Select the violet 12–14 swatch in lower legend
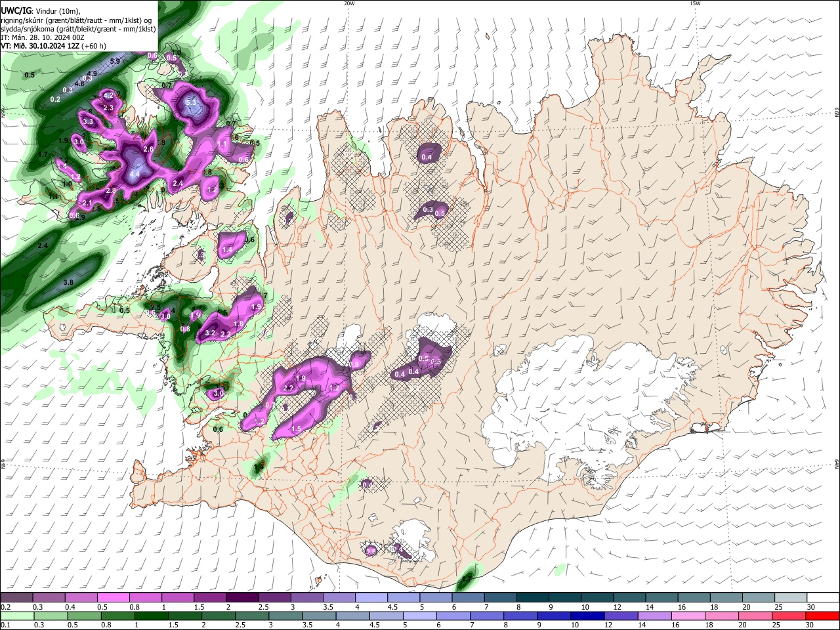 (x=621, y=616)
